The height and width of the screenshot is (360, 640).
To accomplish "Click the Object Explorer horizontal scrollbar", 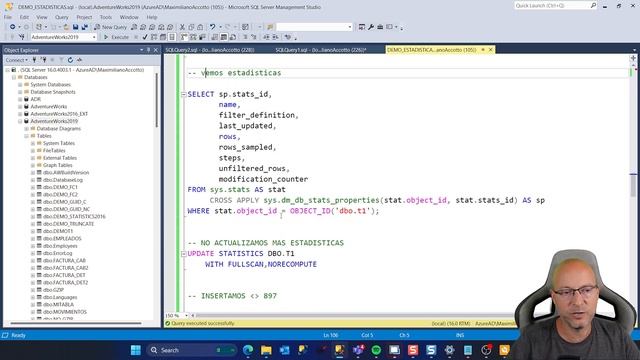I will point(76,323).
